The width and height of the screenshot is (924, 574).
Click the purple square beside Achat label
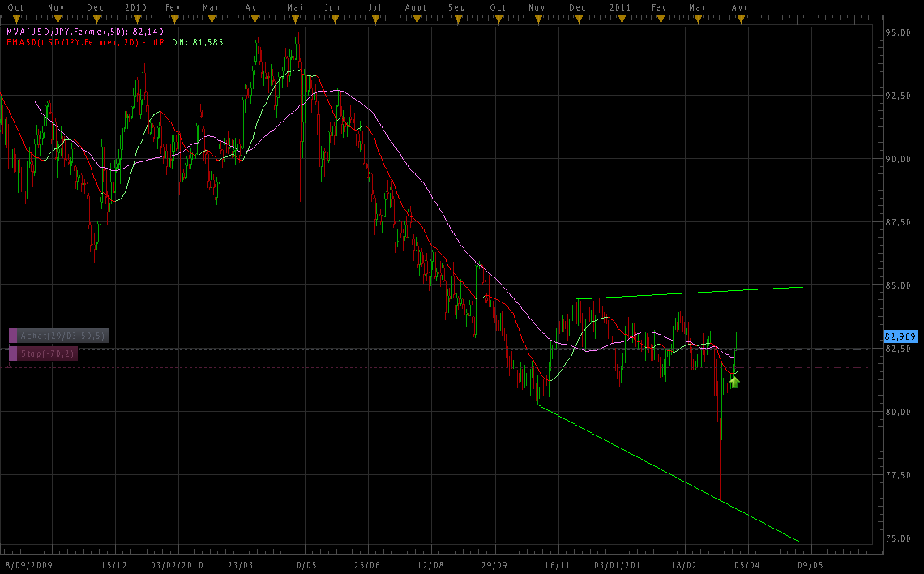coord(13,336)
